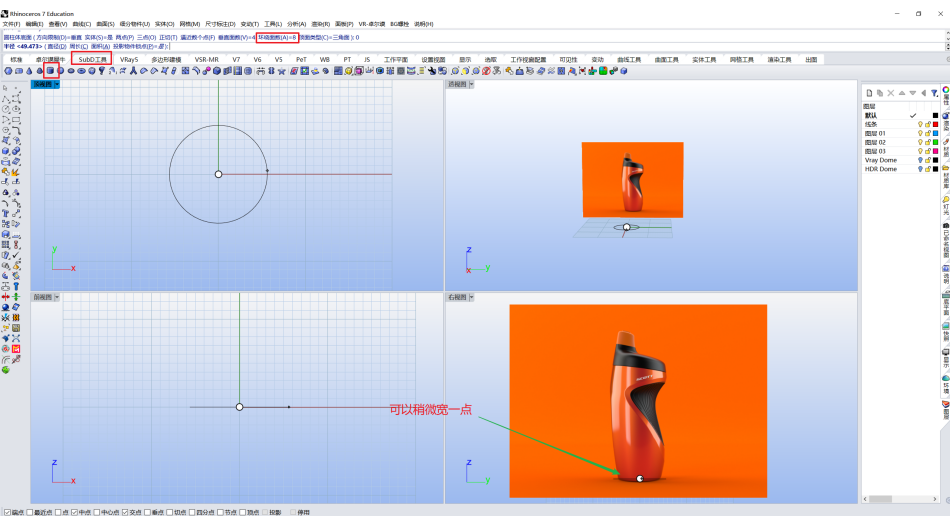Click the green globe icon at the sidebar's bottom
This screenshot has height=516, width=950.
tap(5, 369)
